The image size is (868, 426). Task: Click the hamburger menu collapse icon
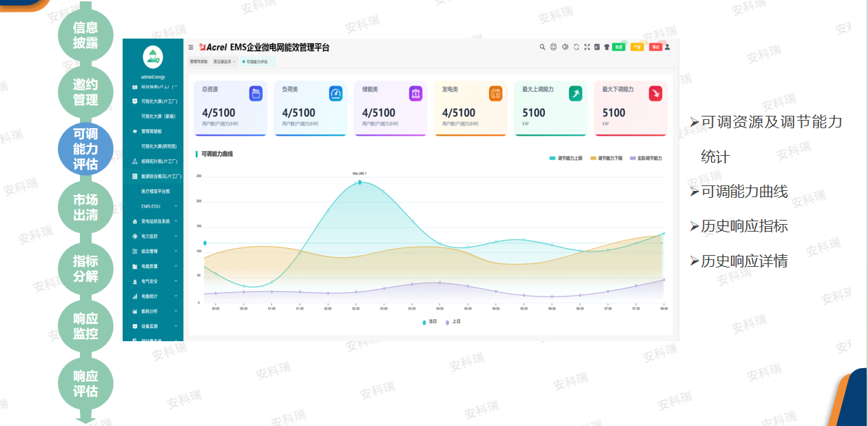191,48
